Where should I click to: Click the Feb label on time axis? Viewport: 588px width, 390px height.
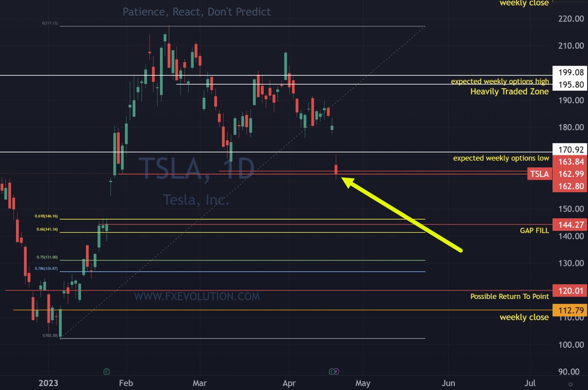tap(126, 382)
